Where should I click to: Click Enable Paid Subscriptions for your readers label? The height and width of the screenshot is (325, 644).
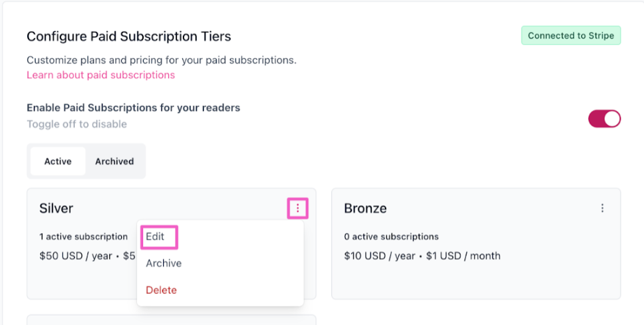(133, 107)
